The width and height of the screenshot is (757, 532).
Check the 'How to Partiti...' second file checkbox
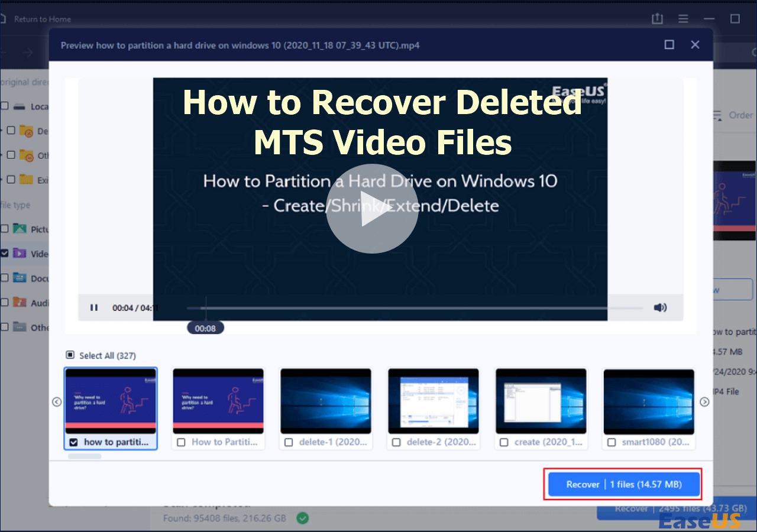[x=181, y=442]
